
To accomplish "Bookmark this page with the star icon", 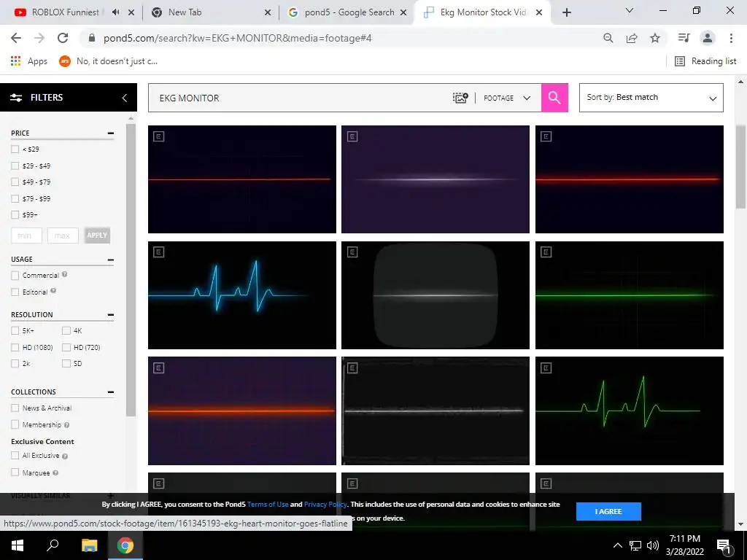I will tap(655, 38).
